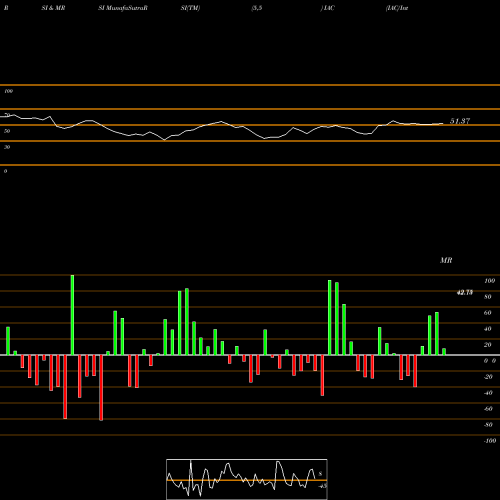Click the '(5,5' parameter label
Image resolution: width=500 pixels, height=500 pixels.
click(x=257, y=8)
